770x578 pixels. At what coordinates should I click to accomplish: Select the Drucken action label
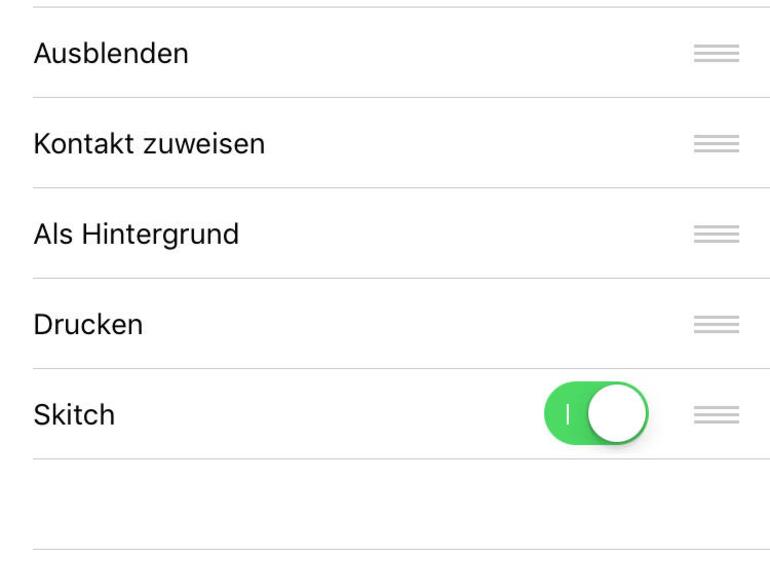coord(88,325)
